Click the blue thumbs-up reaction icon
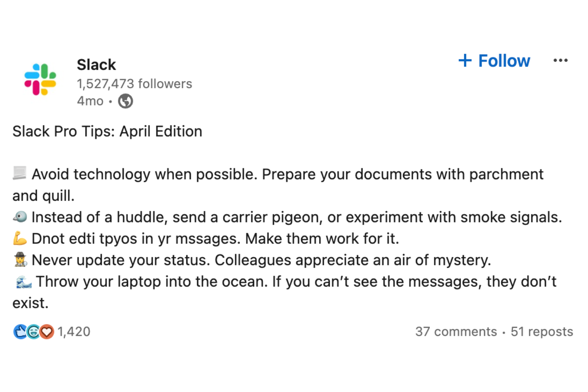The height and width of the screenshot is (392, 588). coord(20,331)
